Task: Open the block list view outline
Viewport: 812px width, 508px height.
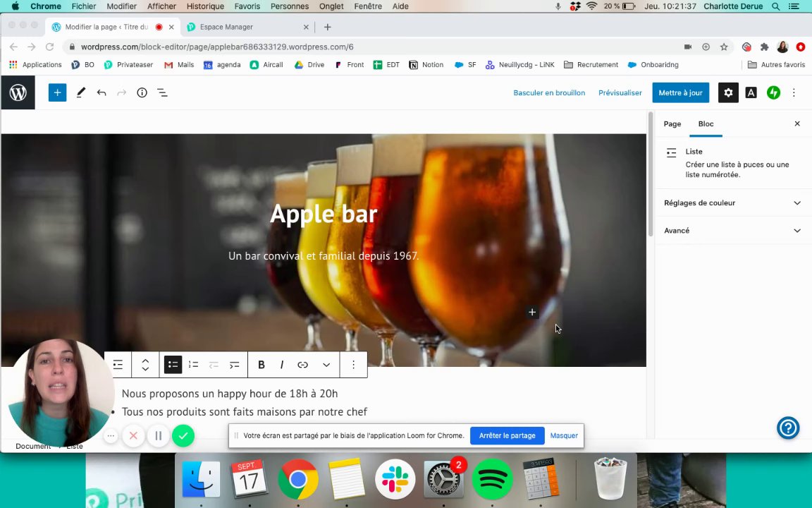Action: tap(162, 93)
